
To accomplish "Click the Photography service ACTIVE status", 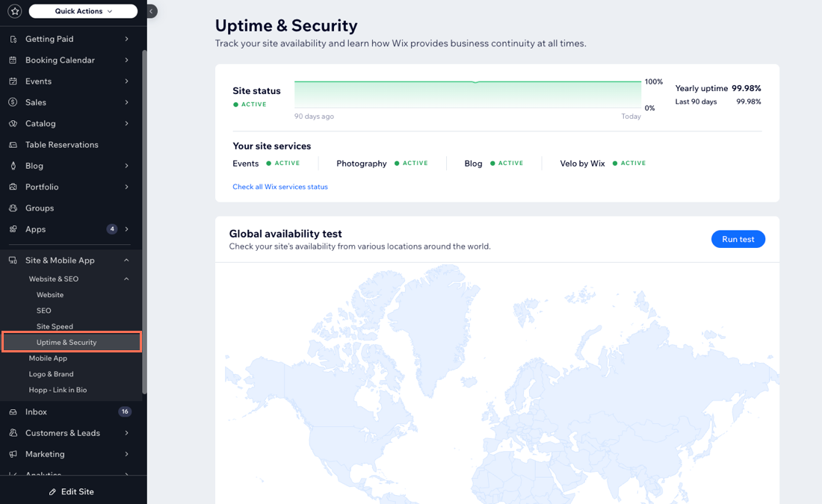I will pyautogui.click(x=411, y=163).
